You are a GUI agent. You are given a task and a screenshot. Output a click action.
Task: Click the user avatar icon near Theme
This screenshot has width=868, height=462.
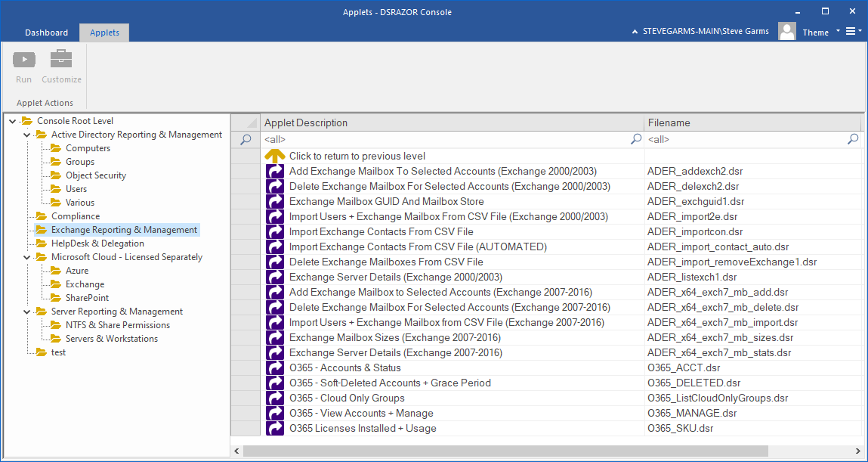786,30
